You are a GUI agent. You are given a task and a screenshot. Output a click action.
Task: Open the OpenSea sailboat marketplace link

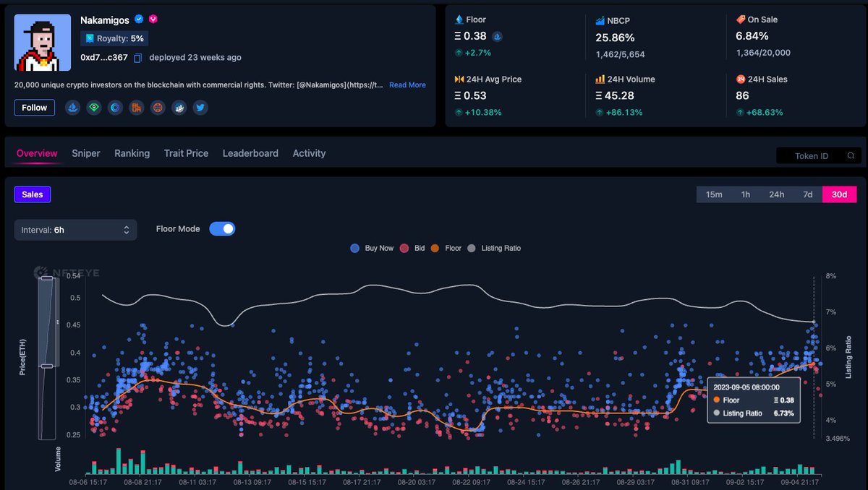(x=72, y=108)
